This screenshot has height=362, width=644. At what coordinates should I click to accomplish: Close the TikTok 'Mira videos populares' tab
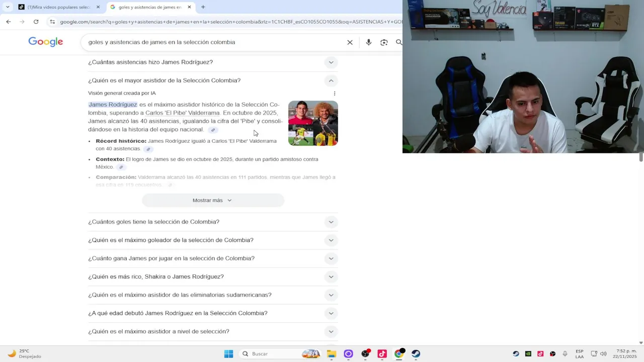[98, 7]
